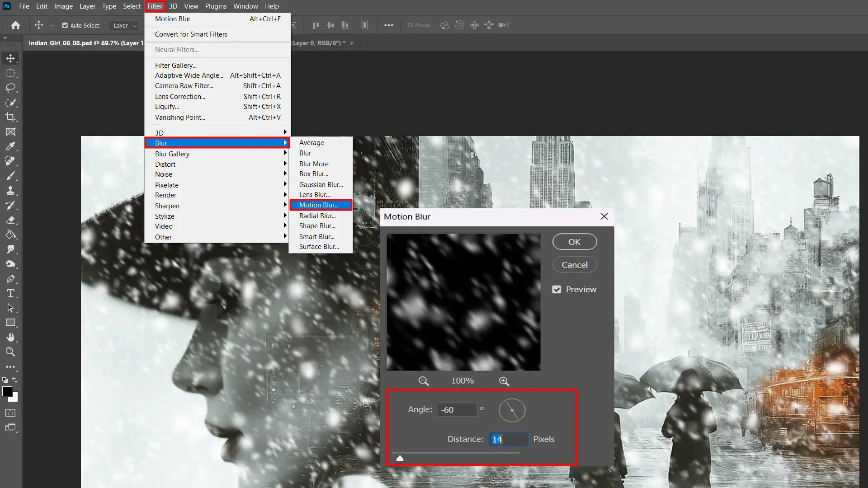Drag the Distance slider in Motion Blur
Image resolution: width=868 pixels, height=488 pixels.
pos(400,458)
